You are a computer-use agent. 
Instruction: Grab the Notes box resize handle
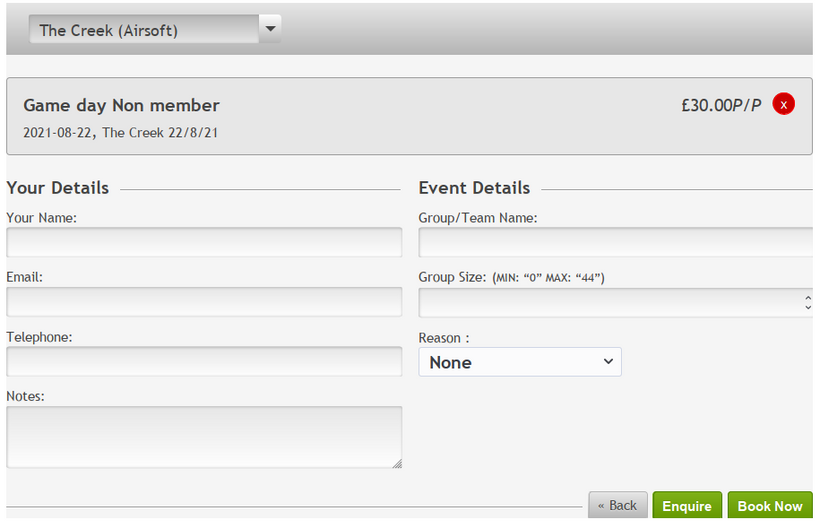[397, 463]
